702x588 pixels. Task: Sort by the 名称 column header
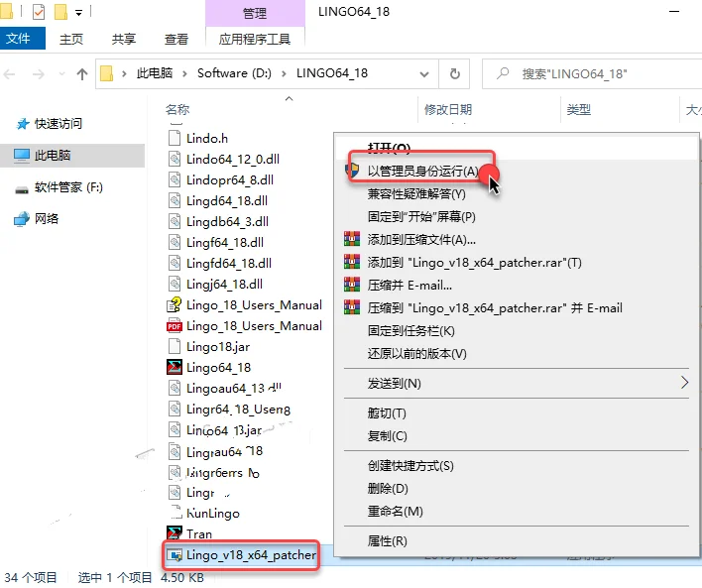point(177,109)
